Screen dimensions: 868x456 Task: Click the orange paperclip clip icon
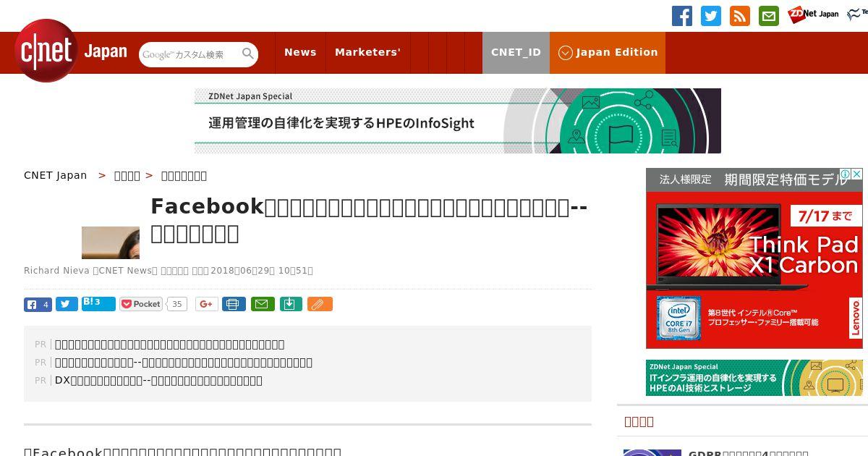tap(320, 304)
